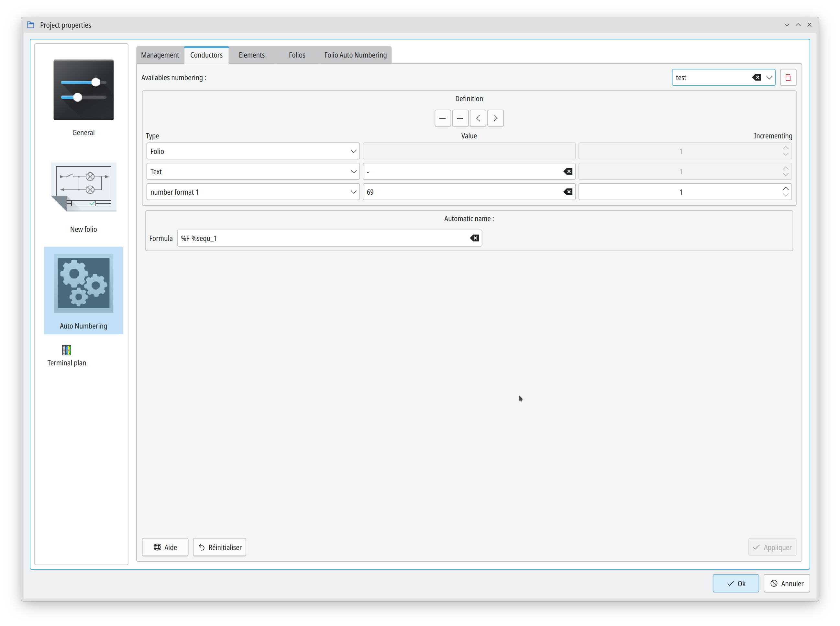Click the 'Automatic name :' heading
The width and height of the screenshot is (840, 626).
tap(469, 219)
